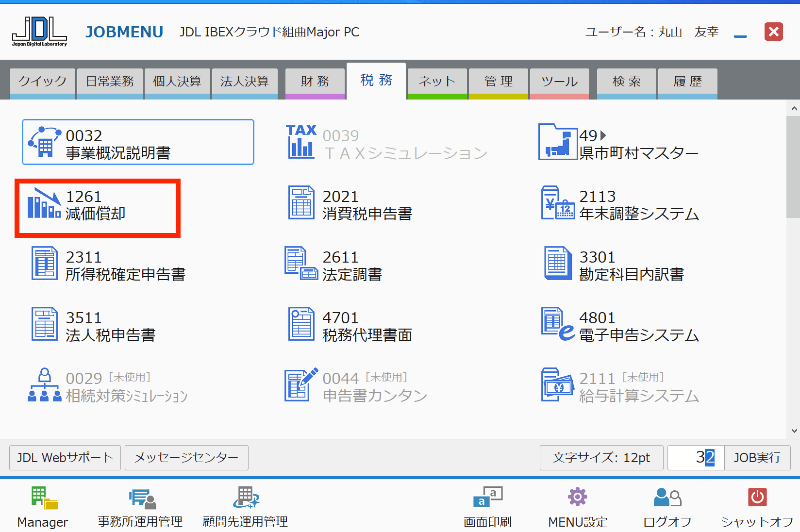Click 文字サイズ: 12pt button

601,458
